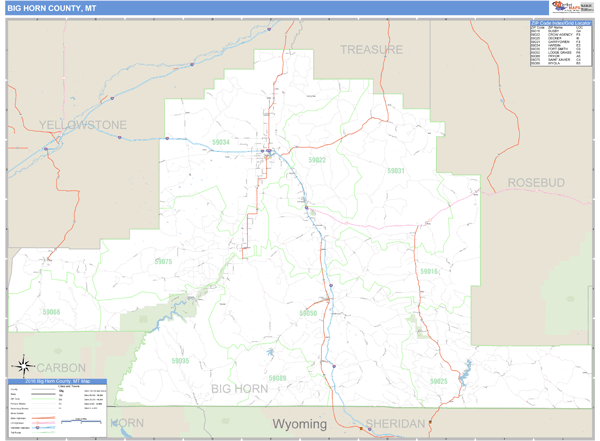This screenshot has height=441, width=600.
Task: Click the Treasure county label
Action: (371, 50)
